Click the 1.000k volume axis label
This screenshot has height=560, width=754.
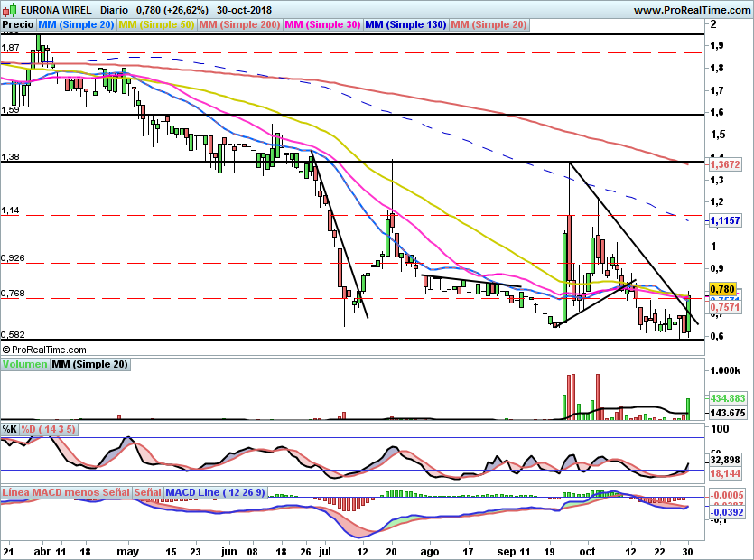click(x=725, y=370)
